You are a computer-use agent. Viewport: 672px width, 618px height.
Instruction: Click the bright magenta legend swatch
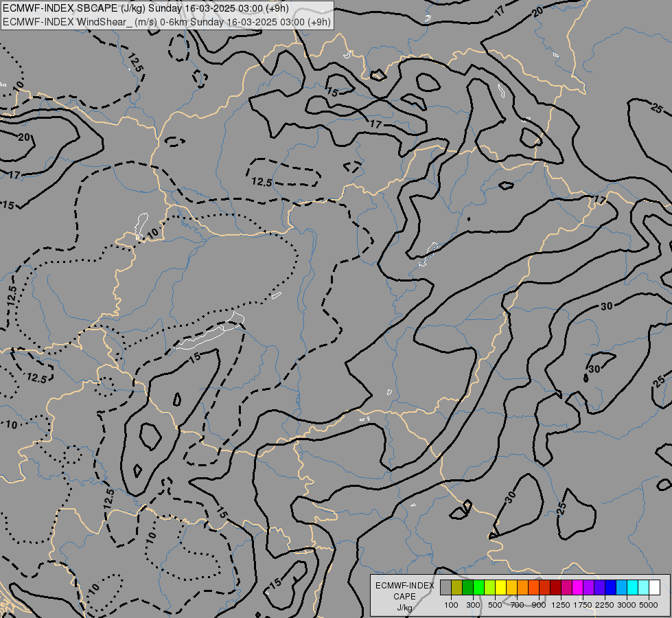pyautogui.click(x=578, y=587)
